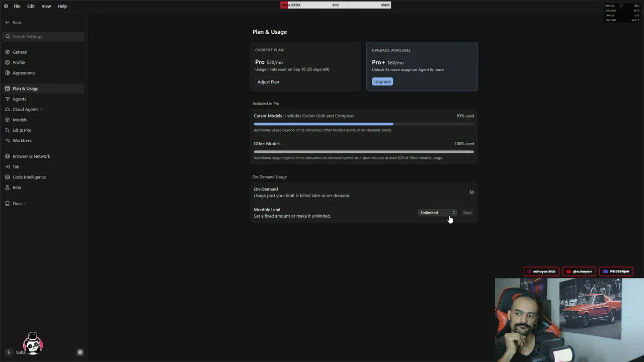
Task: Click the Other Models usage progress bar
Action: (364, 151)
